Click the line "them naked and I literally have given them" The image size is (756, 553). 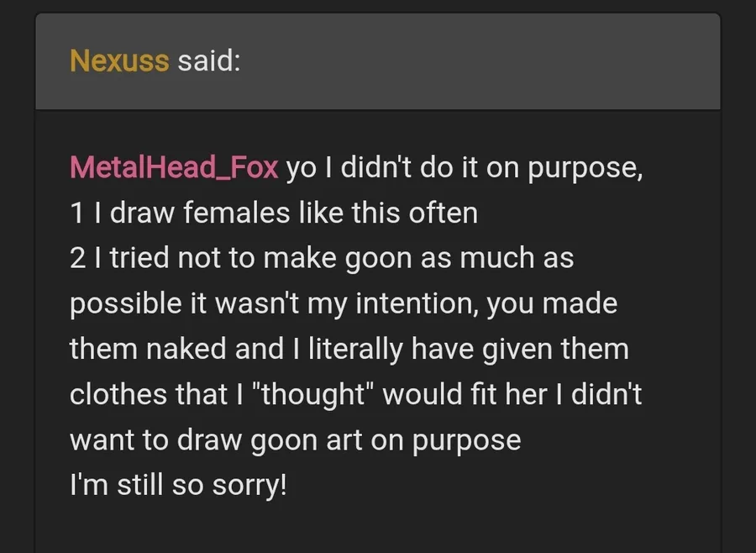click(349, 349)
